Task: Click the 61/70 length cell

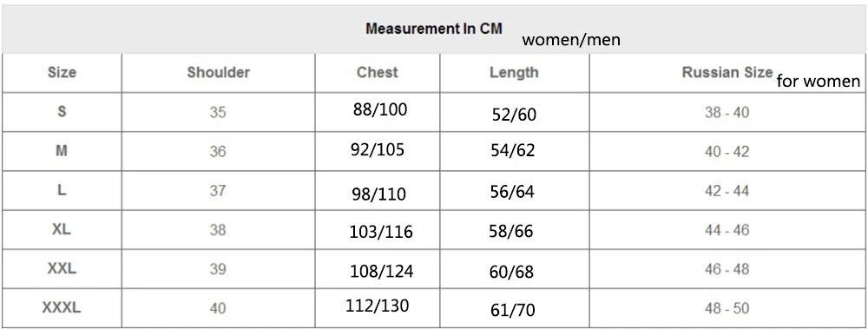Action: 513,310
